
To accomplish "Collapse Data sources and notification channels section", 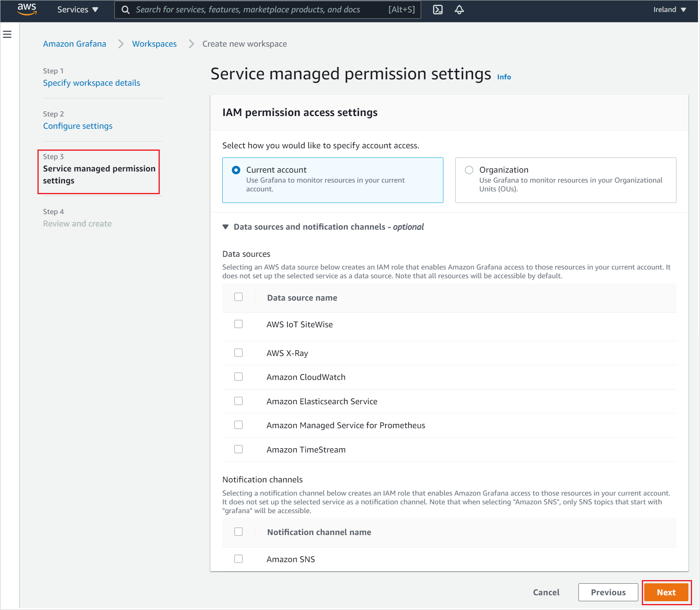I will (x=225, y=227).
